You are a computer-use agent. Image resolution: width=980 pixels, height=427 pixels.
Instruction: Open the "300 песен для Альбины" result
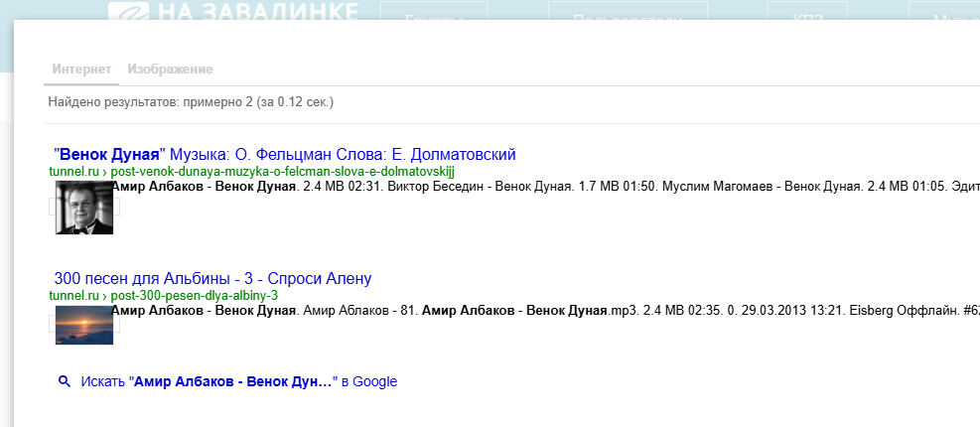click(x=211, y=279)
